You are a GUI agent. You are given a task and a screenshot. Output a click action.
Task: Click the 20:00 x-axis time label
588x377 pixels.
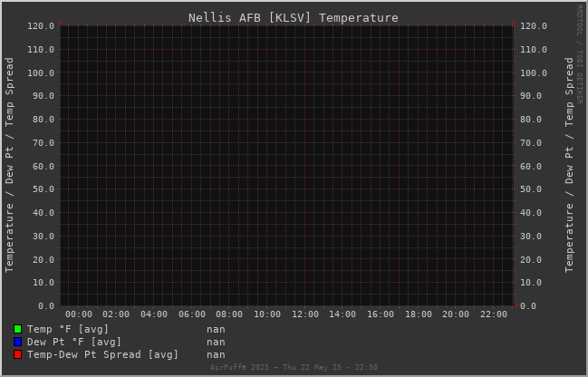[456, 314]
